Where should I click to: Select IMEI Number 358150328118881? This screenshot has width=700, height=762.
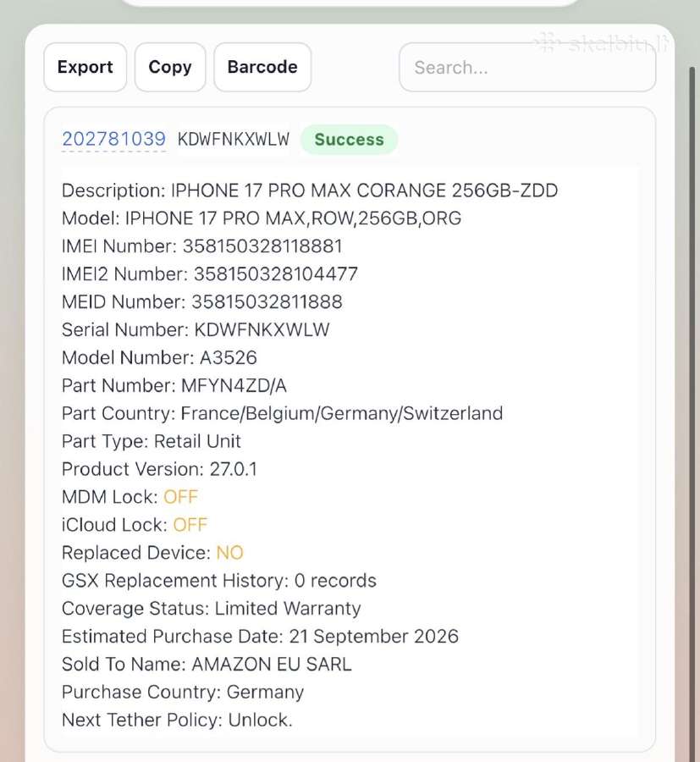(x=202, y=246)
